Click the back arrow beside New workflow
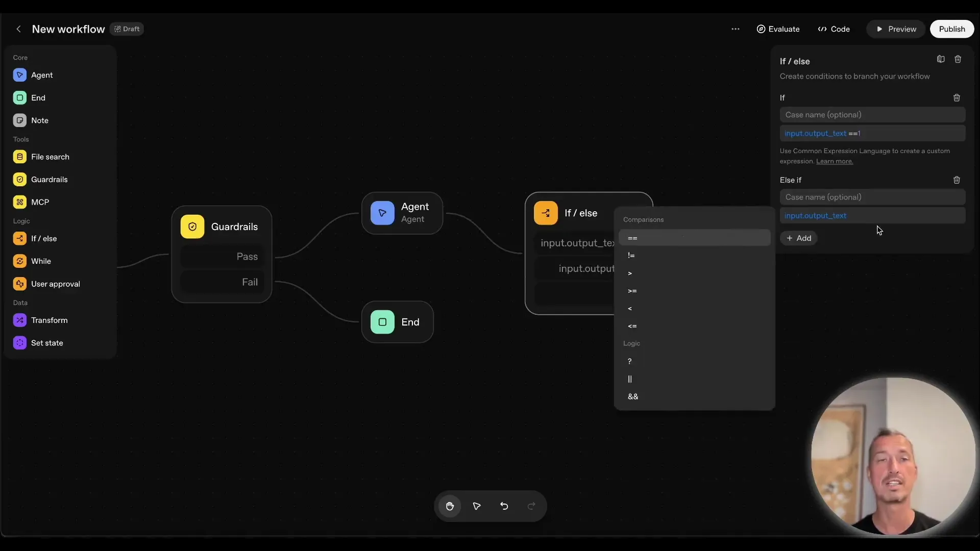 point(18,29)
